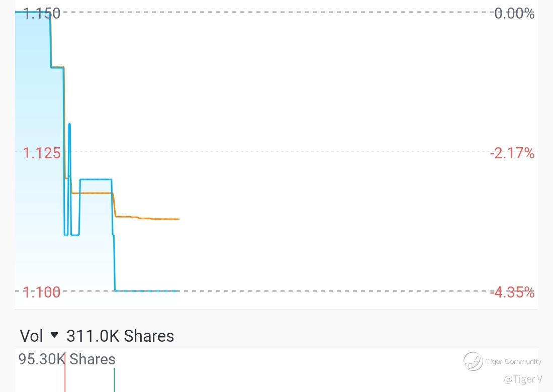The image size is (553, 392).
Task: Click the blue price spike peak
Action: coord(69,125)
